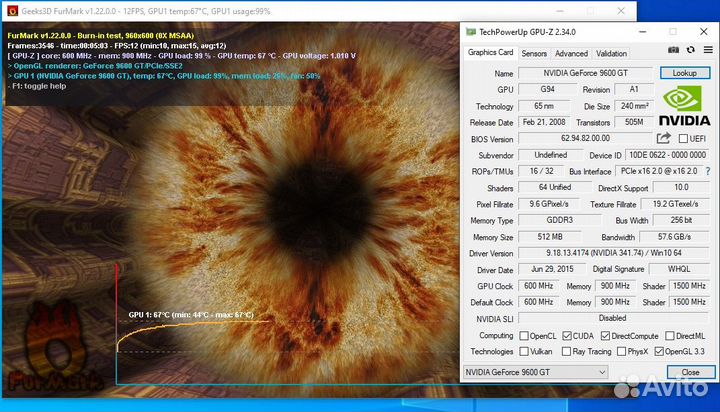Toggle the CUDA checkbox
Screen dimensions: 720x412
pos(567,336)
